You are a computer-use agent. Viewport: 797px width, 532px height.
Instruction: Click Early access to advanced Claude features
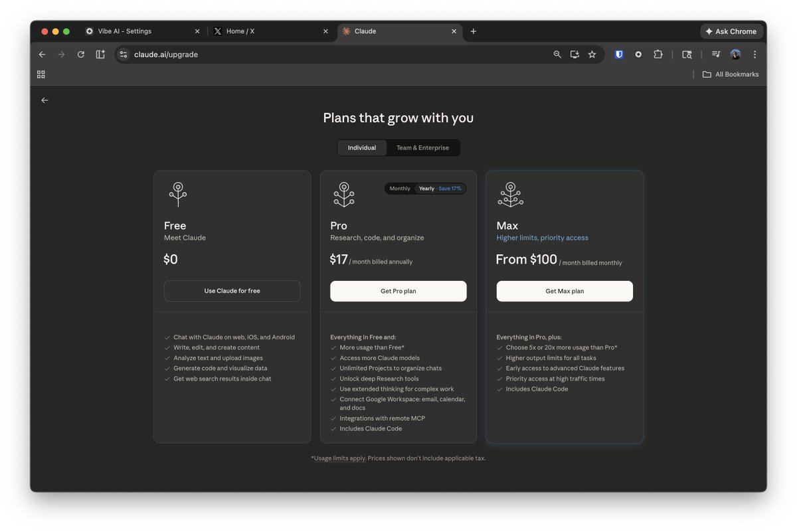click(x=565, y=368)
